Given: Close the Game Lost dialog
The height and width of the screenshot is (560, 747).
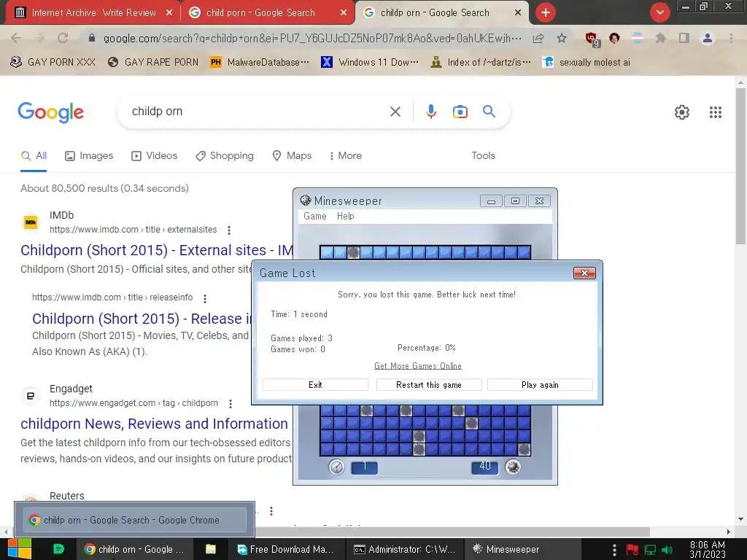Looking at the screenshot, I should pyautogui.click(x=584, y=273).
